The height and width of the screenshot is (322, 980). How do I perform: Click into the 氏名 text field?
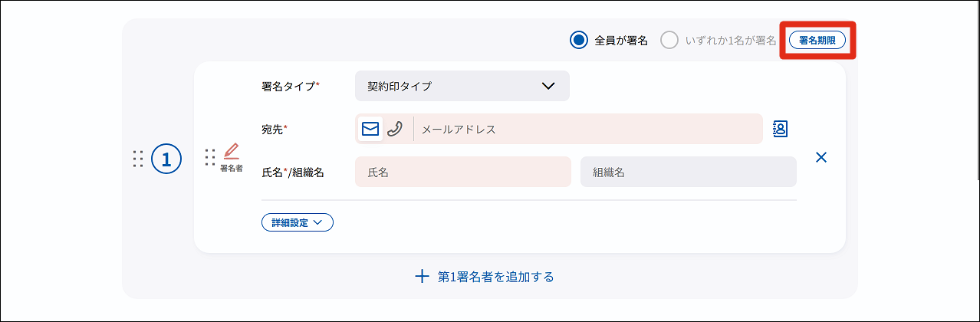(463, 172)
